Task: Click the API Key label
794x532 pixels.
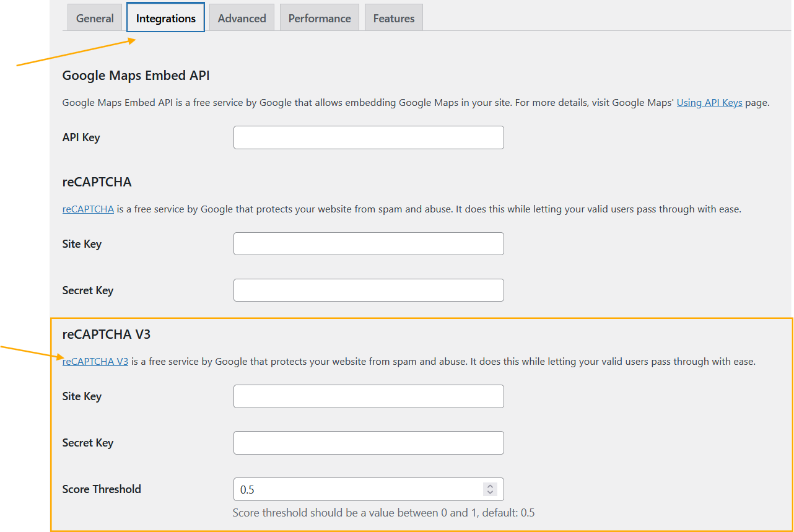Action: [81, 137]
